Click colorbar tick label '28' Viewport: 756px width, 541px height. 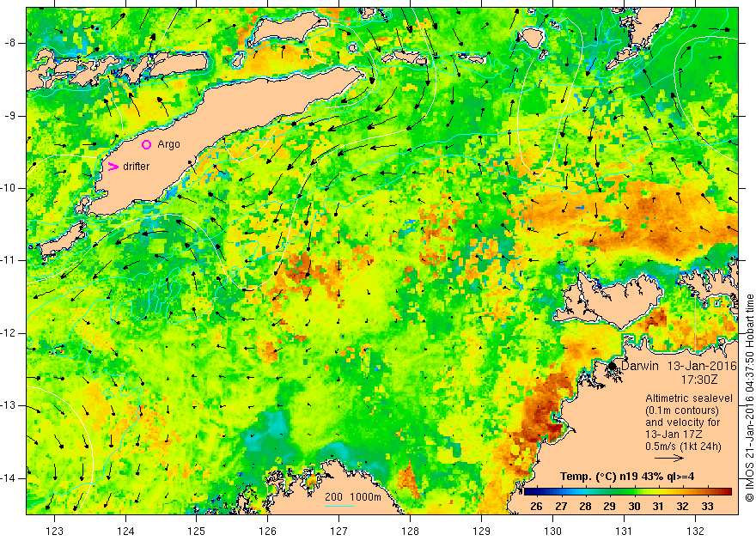click(585, 507)
